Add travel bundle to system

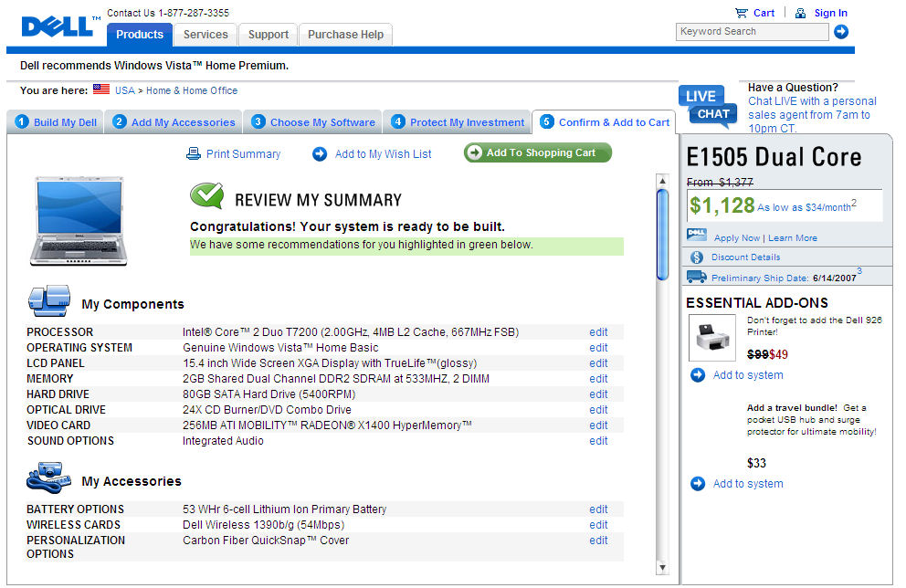tap(748, 483)
